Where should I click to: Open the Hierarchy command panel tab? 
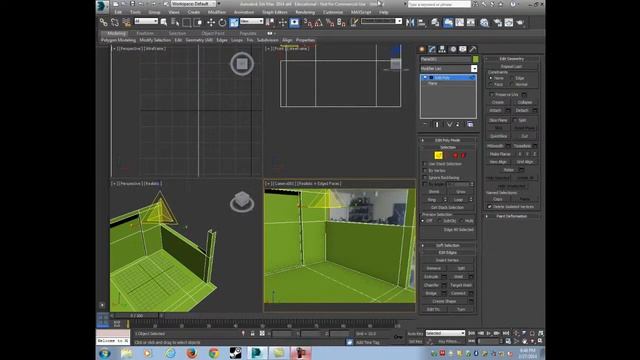click(442, 49)
